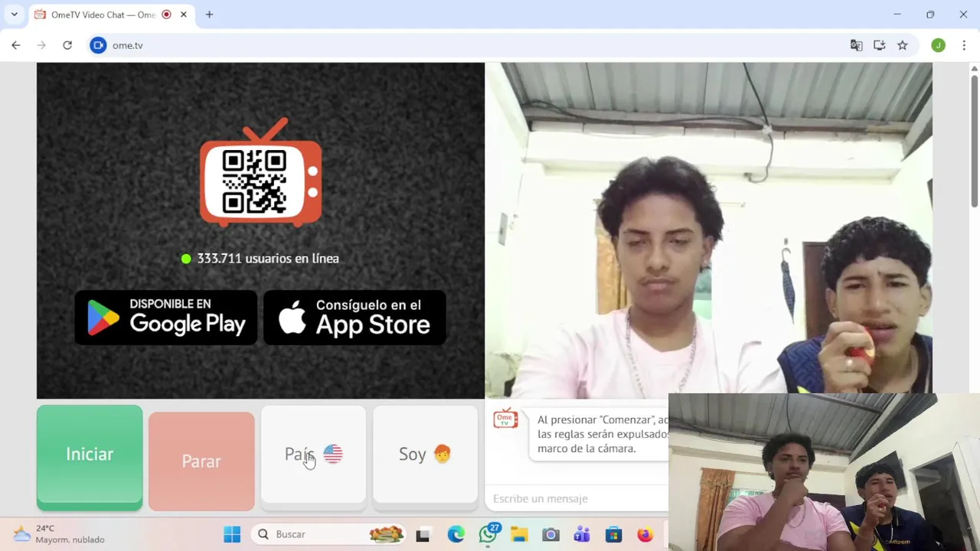Image resolution: width=980 pixels, height=551 pixels.
Task: Click the OmeTV QR code logo
Action: tap(260, 173)
